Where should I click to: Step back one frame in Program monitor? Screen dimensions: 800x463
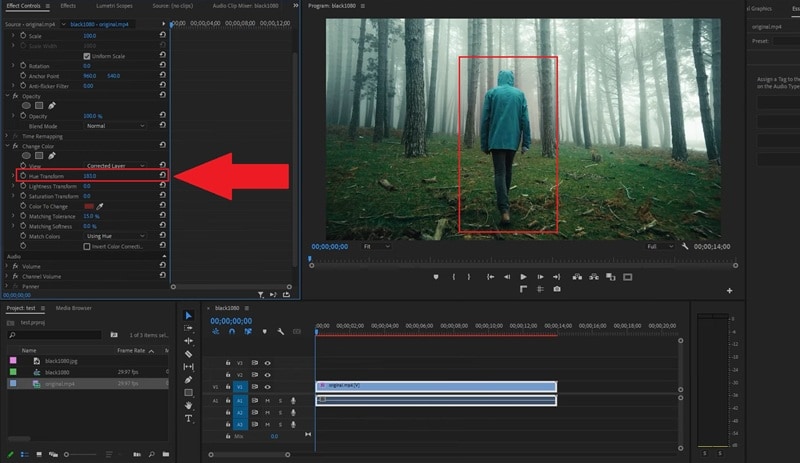507,277
